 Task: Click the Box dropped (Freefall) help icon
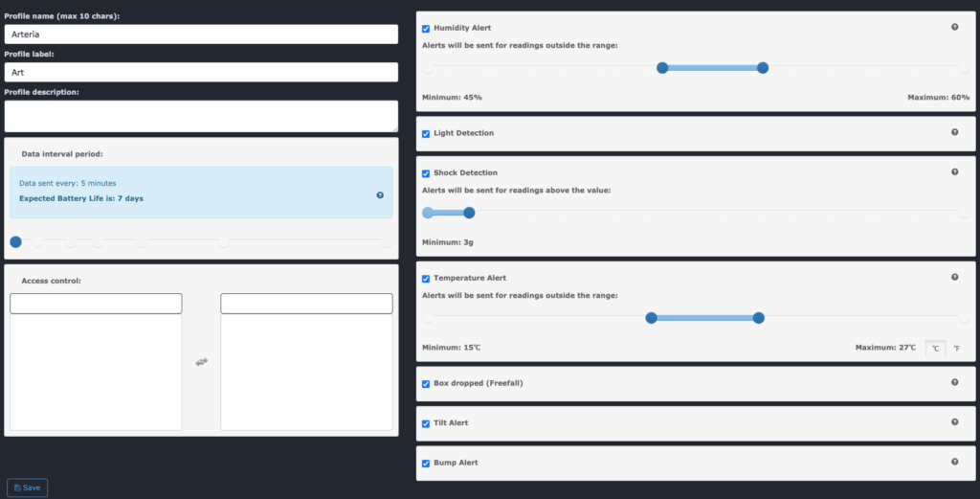954,382
